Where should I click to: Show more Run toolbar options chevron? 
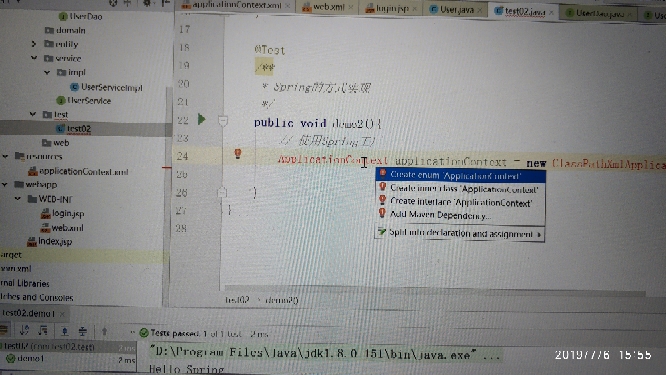(x=132, y=332)
